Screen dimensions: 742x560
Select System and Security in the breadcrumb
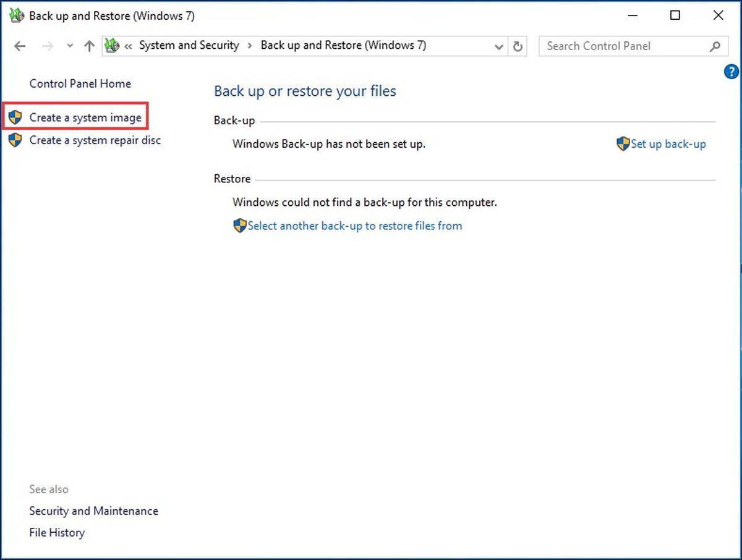189,45
